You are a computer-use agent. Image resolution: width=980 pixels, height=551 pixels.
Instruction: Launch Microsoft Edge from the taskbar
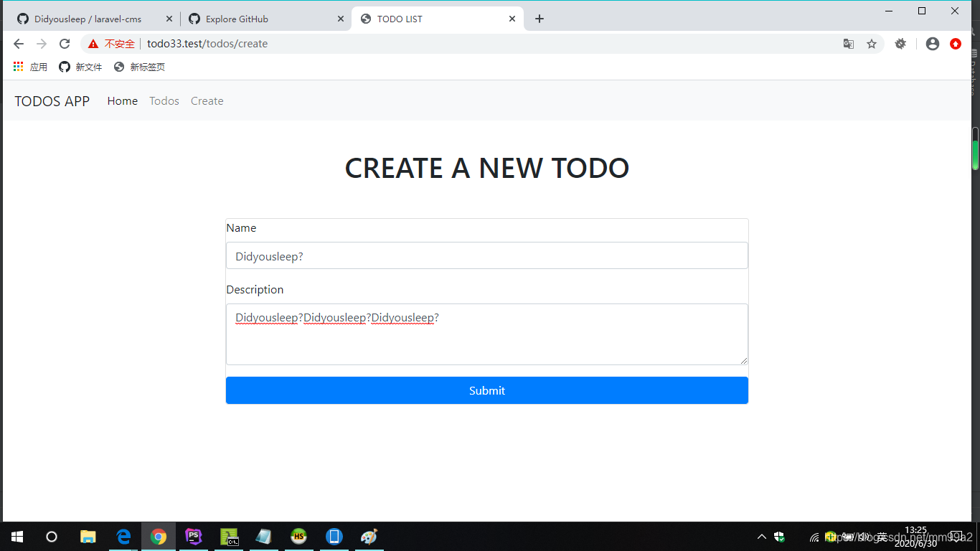[x=123, y=537]
